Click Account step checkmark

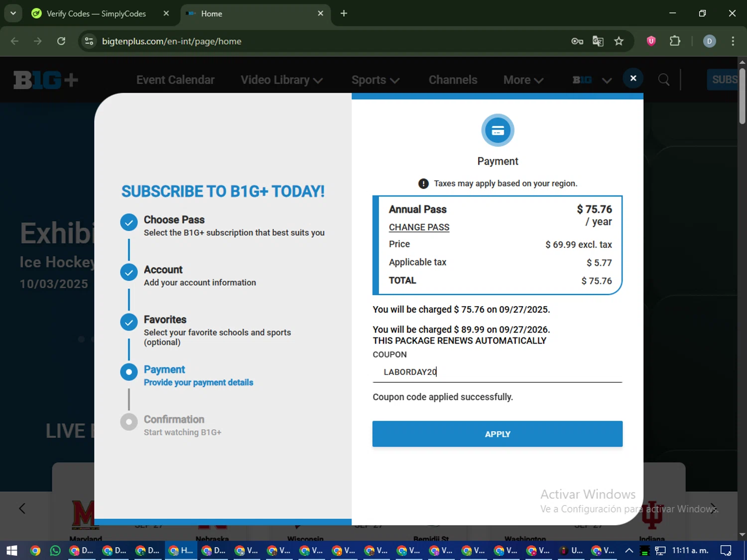[x=128, y=272]
